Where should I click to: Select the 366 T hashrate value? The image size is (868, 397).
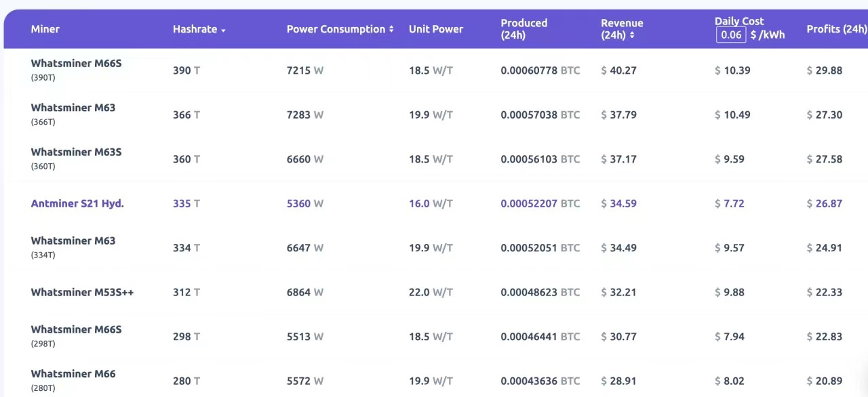pos(186,115)
